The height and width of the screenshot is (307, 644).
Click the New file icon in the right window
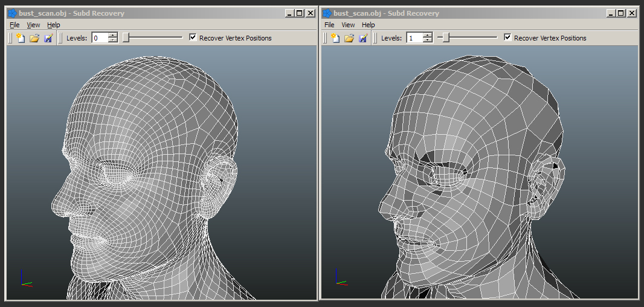(x=335, y=38)
